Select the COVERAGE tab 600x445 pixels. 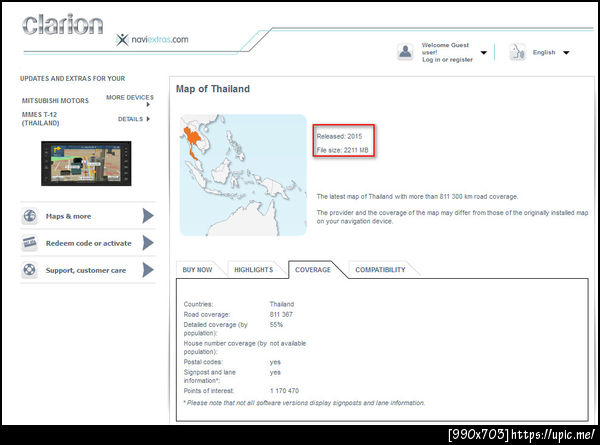313,270
